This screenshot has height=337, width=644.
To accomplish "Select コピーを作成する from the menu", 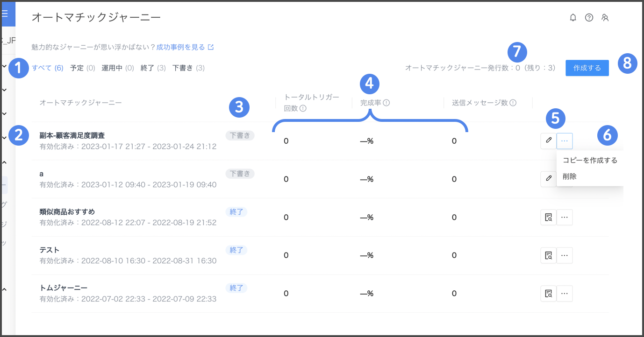I will 590,161.
